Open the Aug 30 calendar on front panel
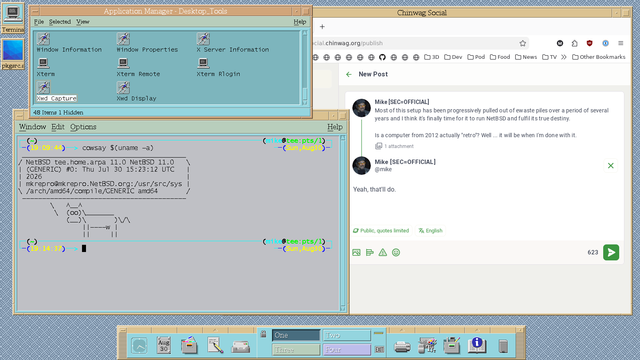 pyautogui.click(x=164, y=345)
